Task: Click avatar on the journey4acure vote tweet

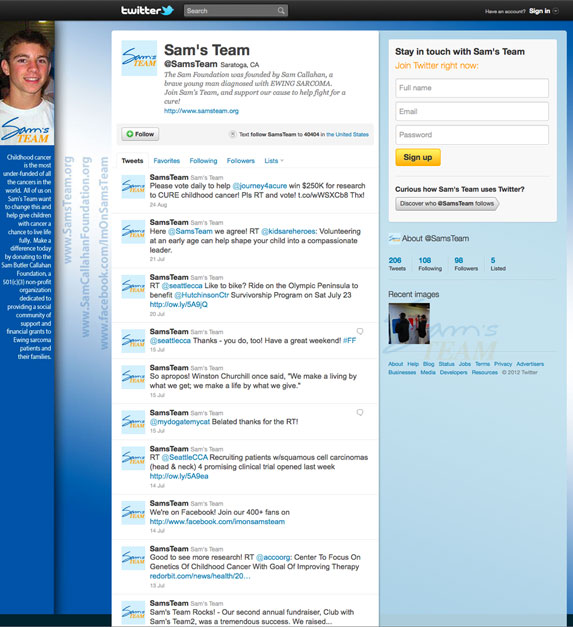Action: [x=133, y=186]
